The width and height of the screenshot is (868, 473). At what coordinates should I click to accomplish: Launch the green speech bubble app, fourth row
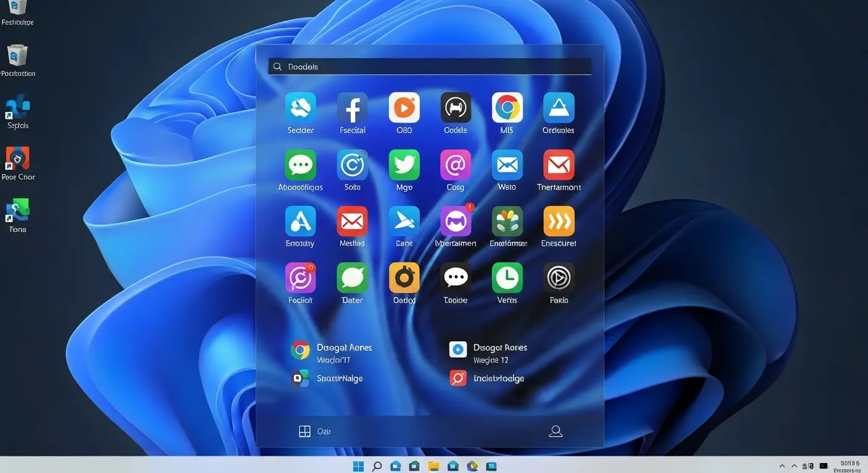[352, 278]
